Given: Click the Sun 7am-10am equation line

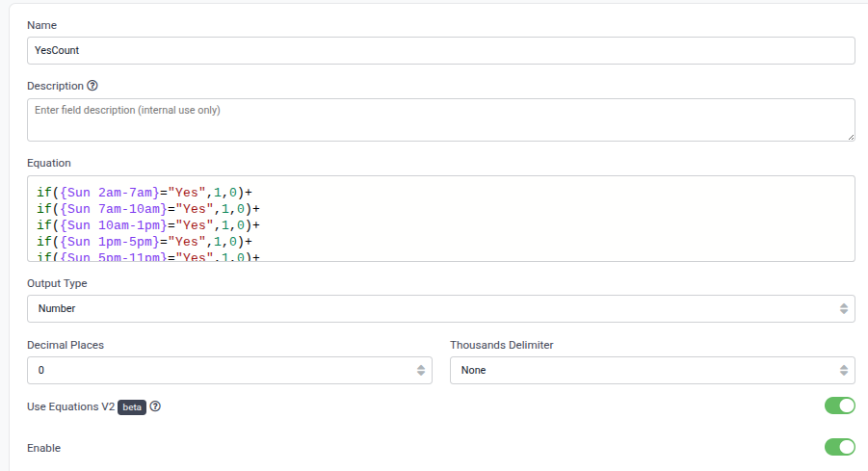Looking at the screenshot, I should pyautogui.click(x=148, y=208).
